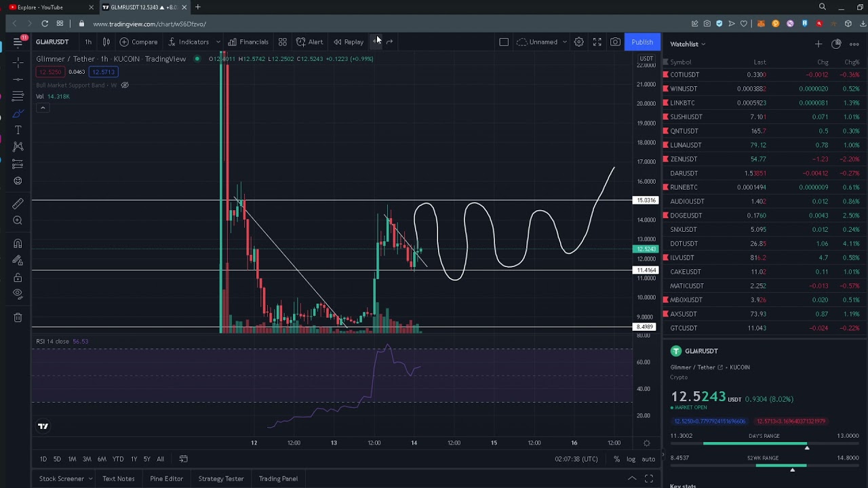Change the 1h time interval

(x=88, y=42)
